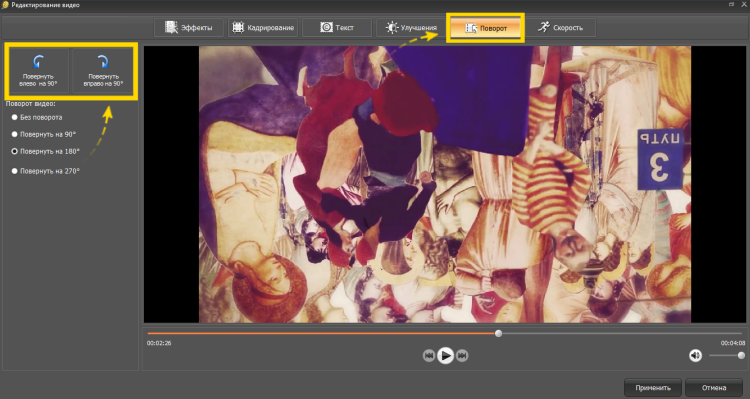Maximize the editing window
The image size is (750, 399).
(731, 4)
